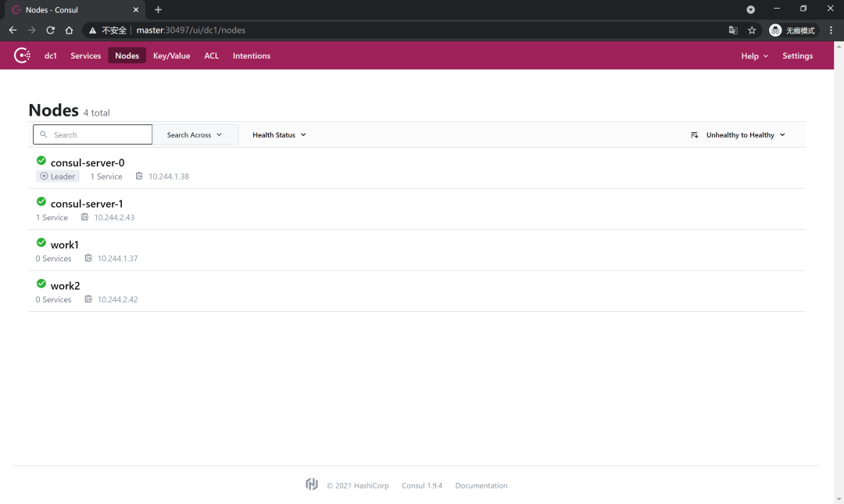Go back with the browser back arrow
The width and height of the screenshot is (844, 504).
[13, 30]
